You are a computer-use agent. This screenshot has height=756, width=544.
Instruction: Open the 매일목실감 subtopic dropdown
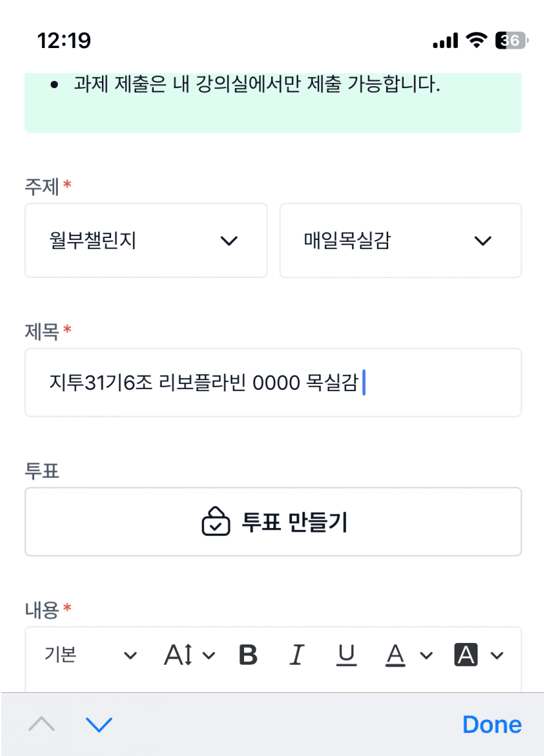click(401, 241)
